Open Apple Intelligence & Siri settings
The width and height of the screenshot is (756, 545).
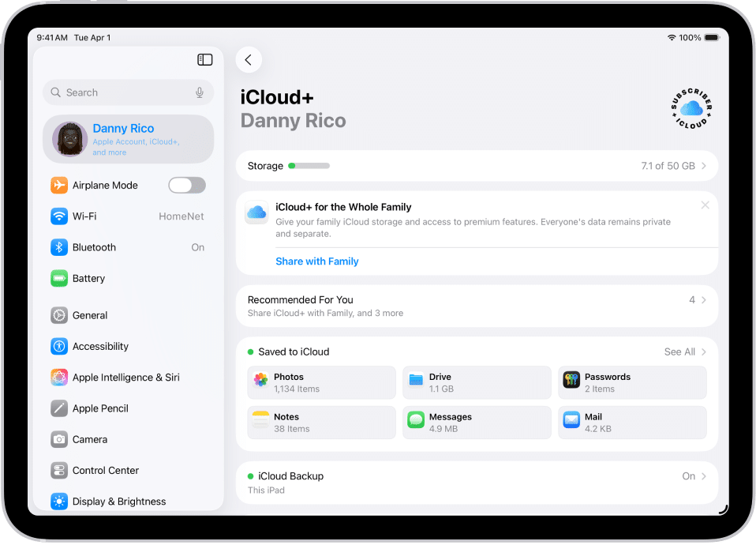[x=128, y=378]
